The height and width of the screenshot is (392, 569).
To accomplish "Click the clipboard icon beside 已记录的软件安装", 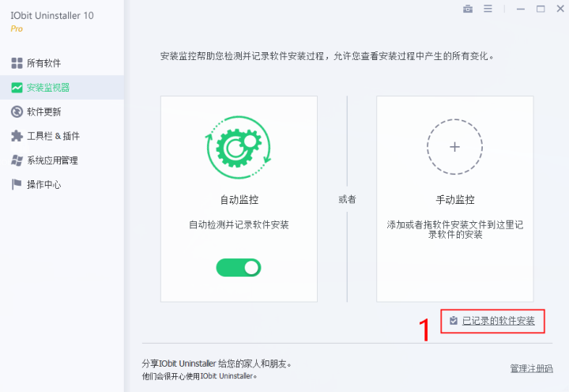I will point(454,321).
